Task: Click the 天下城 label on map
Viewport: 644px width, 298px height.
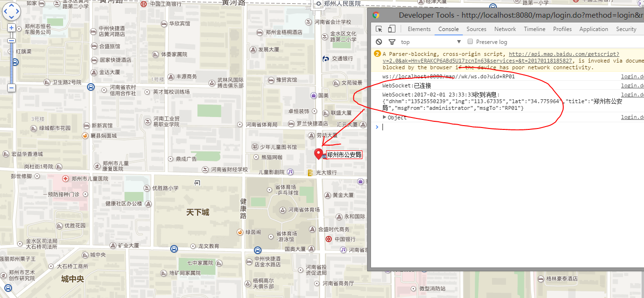Action: [197, 212]
